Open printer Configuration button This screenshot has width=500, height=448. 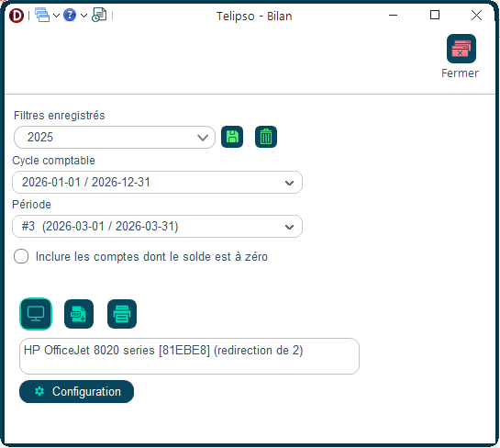pos(76,391)
